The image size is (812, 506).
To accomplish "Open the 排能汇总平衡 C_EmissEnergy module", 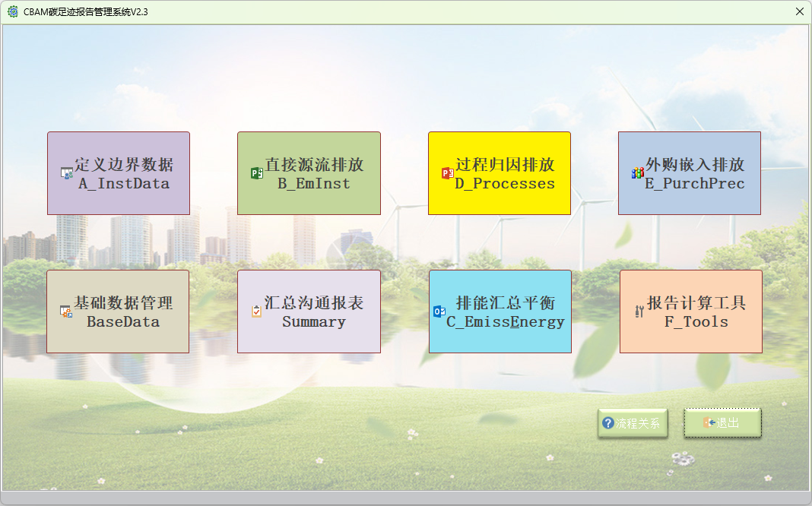I will pos(500,312).
